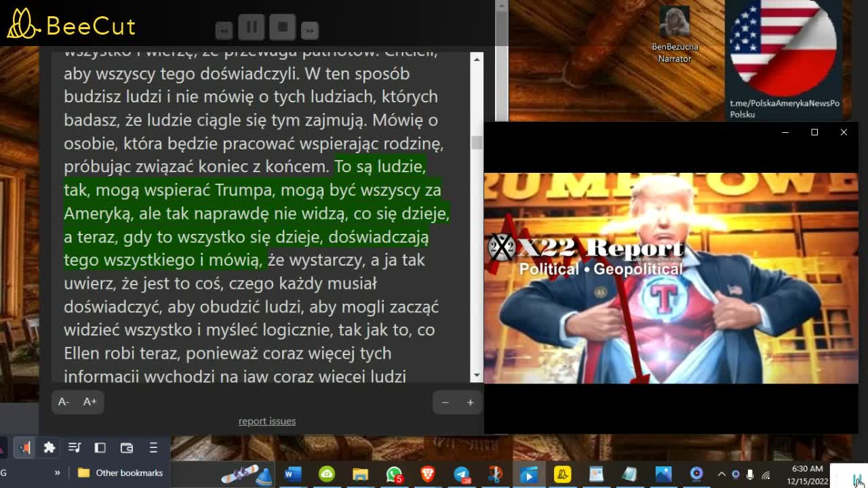Skip backward in the narration
868x488 pixels.
point(224,30)
